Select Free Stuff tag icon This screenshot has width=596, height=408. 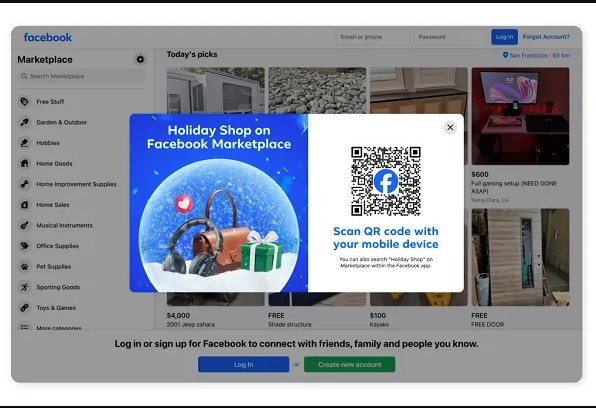click(x=25, y=102)
